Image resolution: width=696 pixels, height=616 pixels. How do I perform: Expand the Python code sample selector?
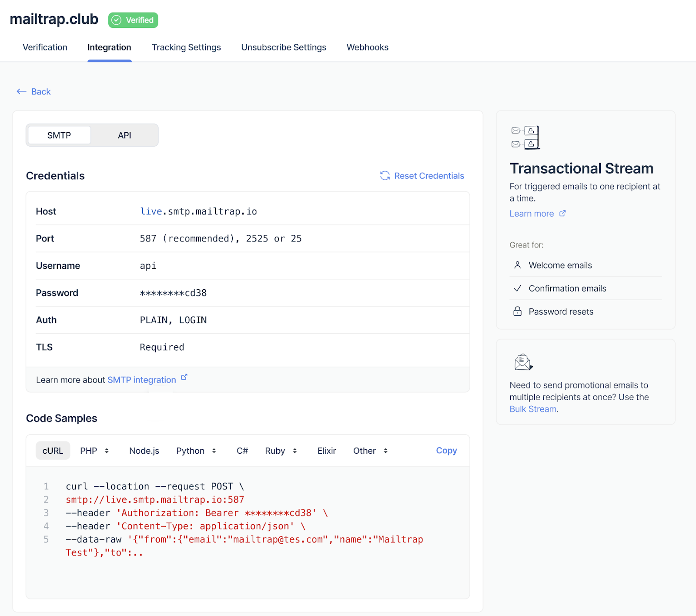click(x=196, y=451)
